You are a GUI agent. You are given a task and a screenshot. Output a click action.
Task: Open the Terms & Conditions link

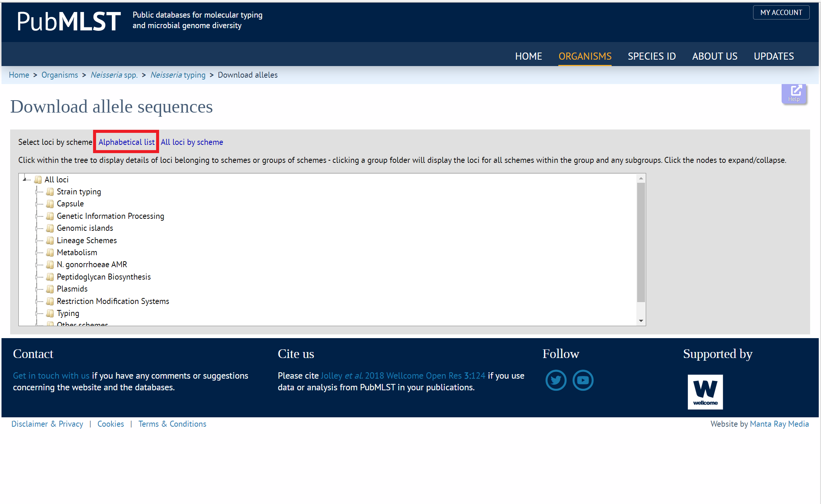tap(172, 424)
